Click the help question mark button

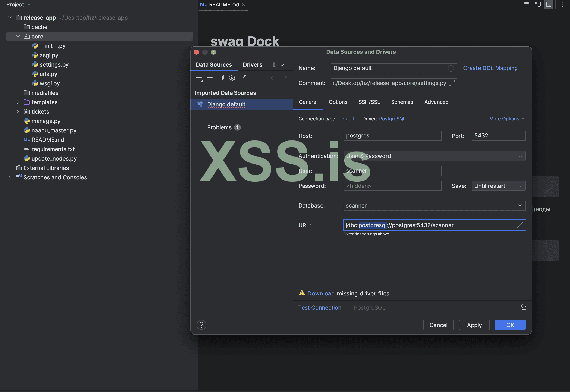pos(201,325)
